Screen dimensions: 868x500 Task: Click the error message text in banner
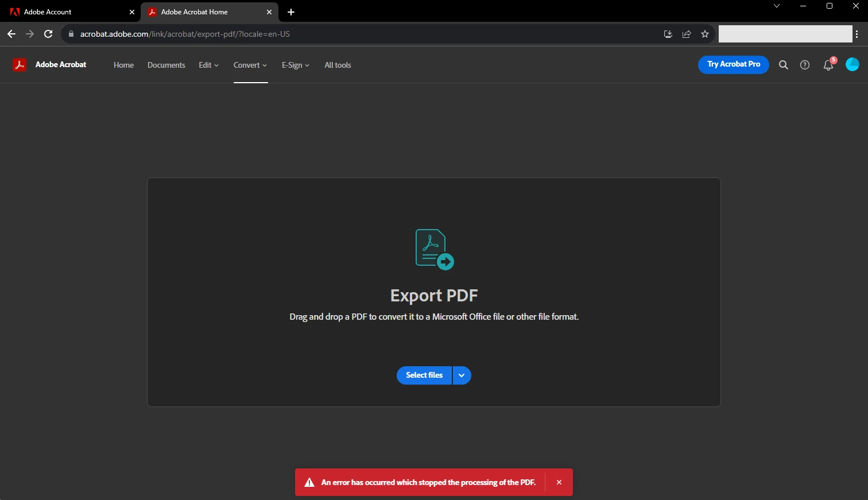428,482
